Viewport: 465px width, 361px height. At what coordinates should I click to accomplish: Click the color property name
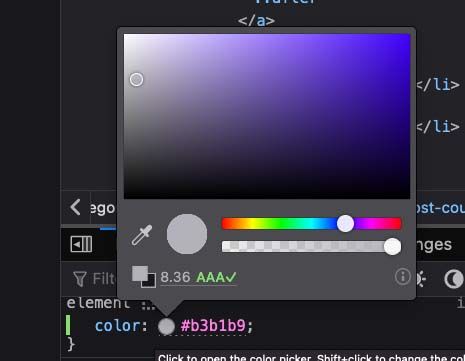(117, 326)
